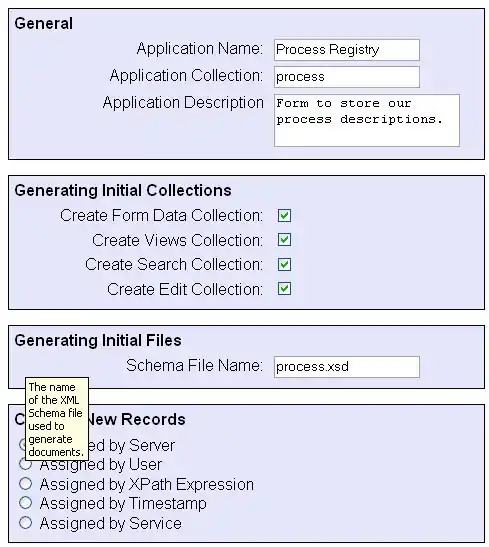Focus the Application Name field containing Process Registry
Screen dimensions: 489x547
click(x=346, y=50)
